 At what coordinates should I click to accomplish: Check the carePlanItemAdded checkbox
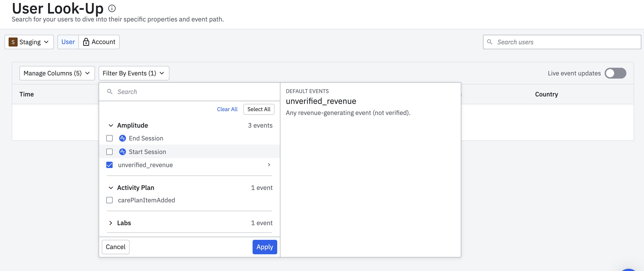[x=109, y=200]
